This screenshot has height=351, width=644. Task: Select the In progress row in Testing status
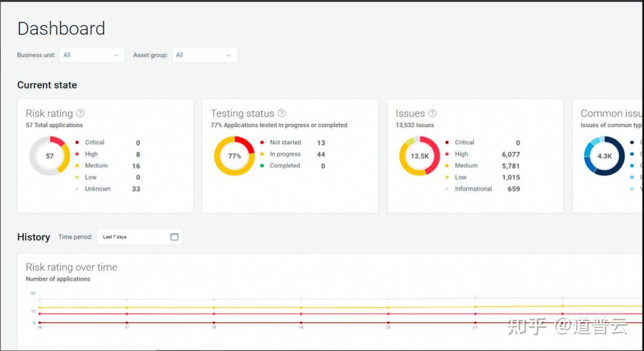coord(292,154)
